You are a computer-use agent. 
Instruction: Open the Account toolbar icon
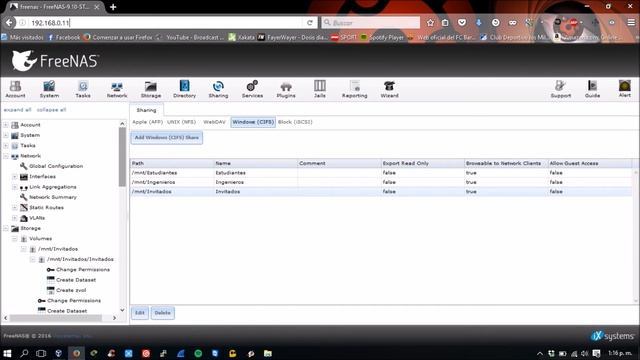pos(15,89)
